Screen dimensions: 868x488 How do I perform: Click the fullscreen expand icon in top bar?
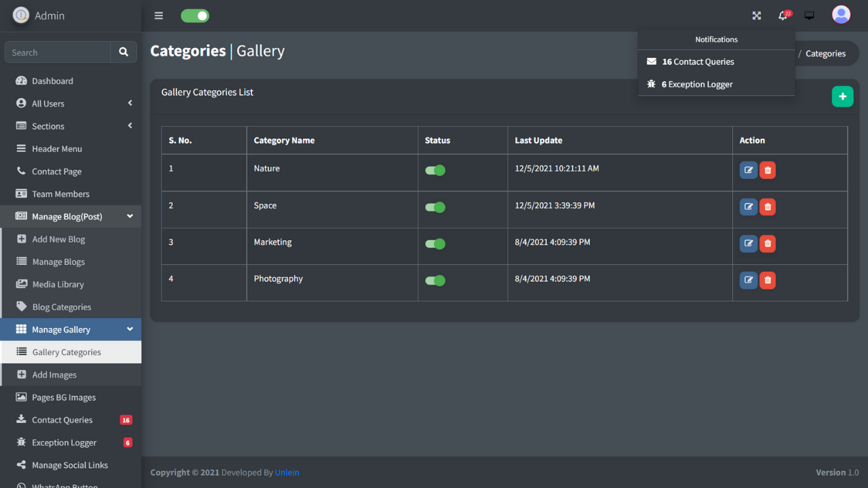(756, 15)
